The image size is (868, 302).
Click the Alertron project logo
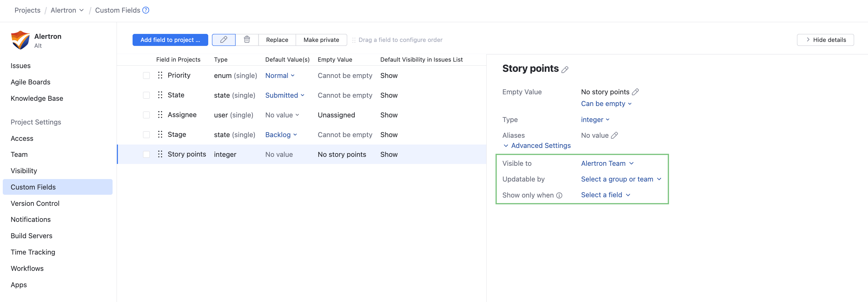tap(20, 40)
